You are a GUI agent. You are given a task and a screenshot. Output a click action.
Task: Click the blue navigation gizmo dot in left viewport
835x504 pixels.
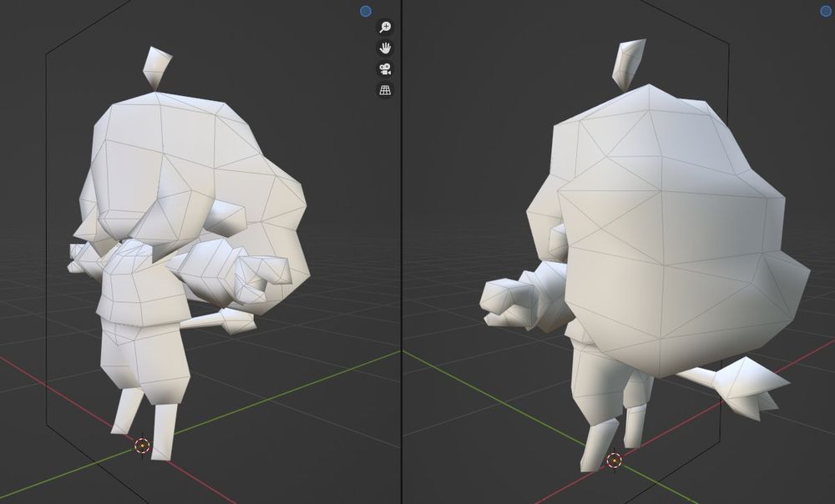pyautogui.click(x=366, y=11)
